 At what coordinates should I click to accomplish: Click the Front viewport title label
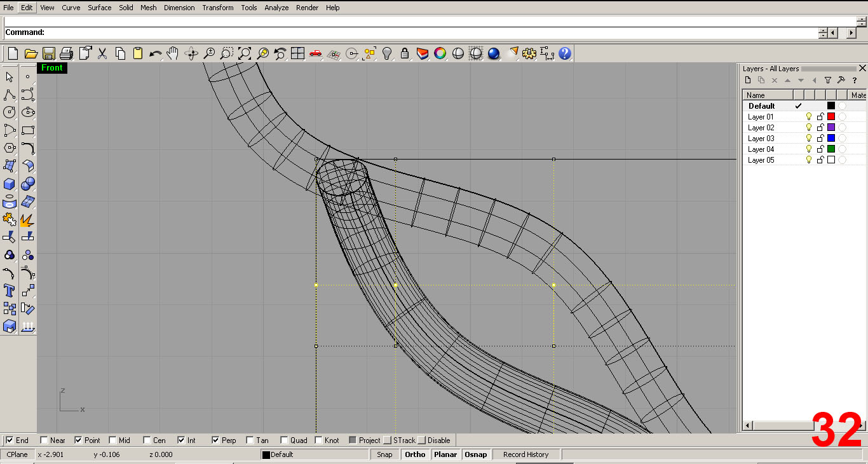(52, 68)
